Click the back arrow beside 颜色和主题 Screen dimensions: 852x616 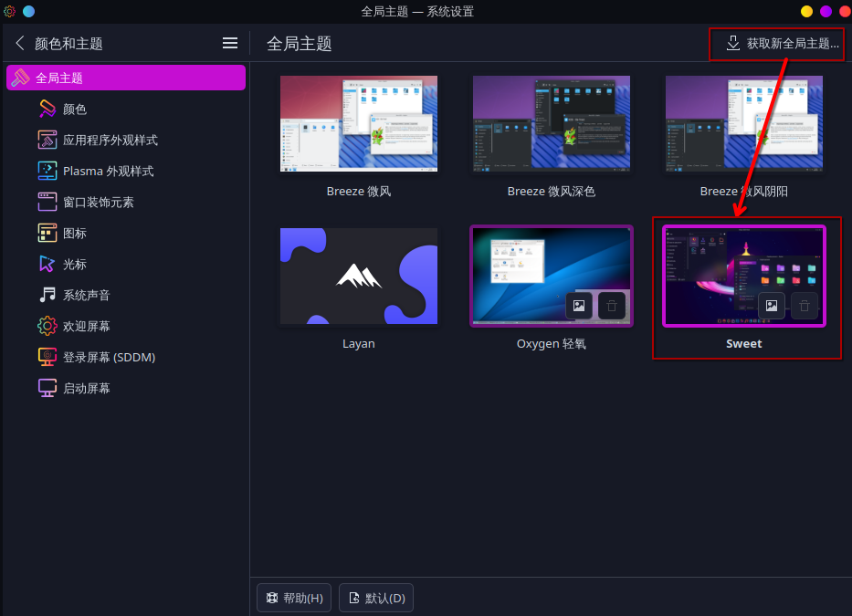20,42
